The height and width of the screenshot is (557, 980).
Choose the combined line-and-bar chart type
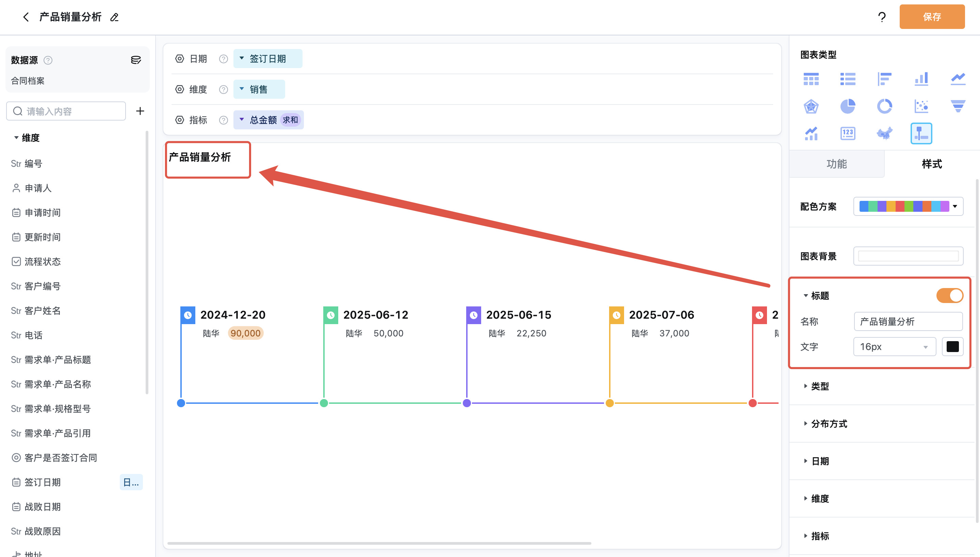click(x=811, y=133)
